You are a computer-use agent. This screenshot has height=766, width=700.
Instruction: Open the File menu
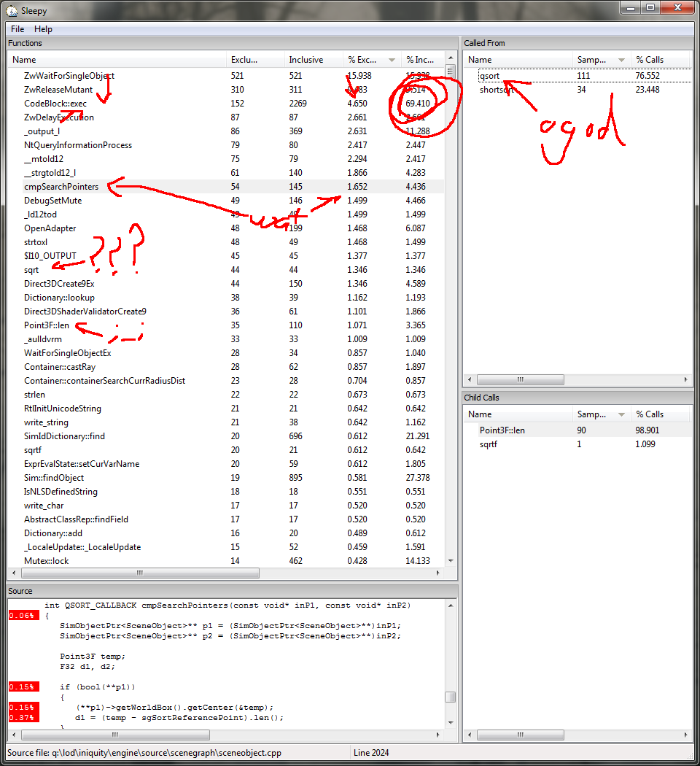(x=17, y=29)
